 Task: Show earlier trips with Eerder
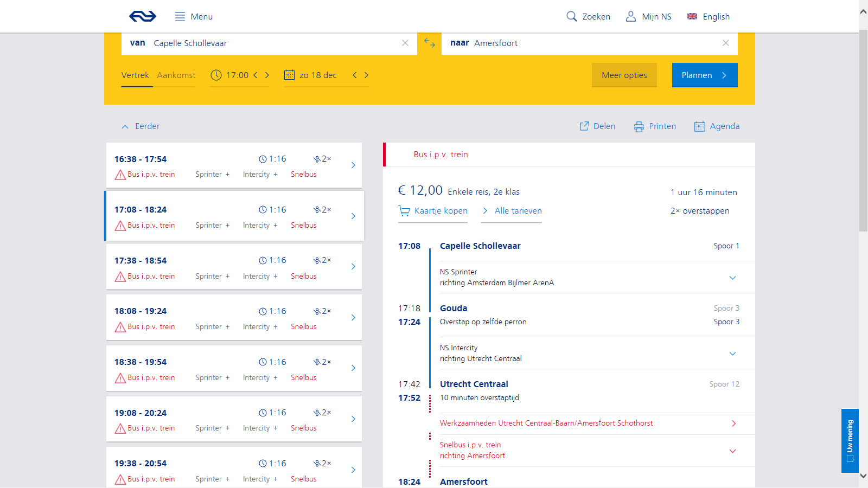(x=141, y=126)
